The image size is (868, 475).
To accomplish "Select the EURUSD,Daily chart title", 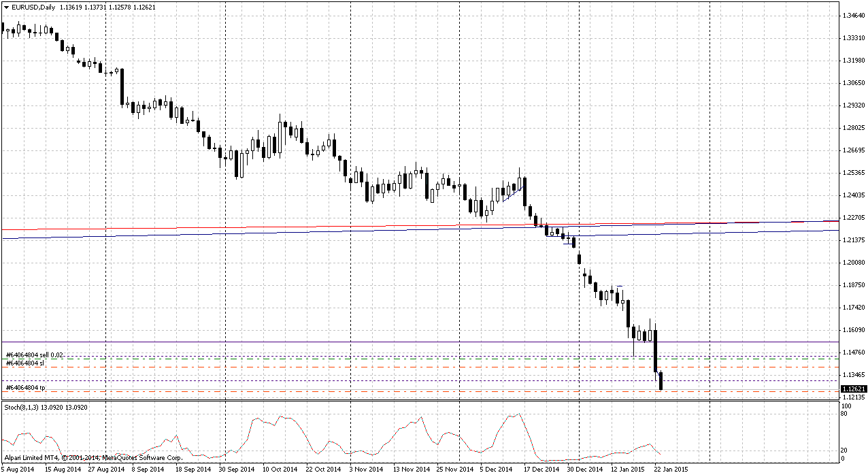I will pyautogui.click(x=34, y=7).
